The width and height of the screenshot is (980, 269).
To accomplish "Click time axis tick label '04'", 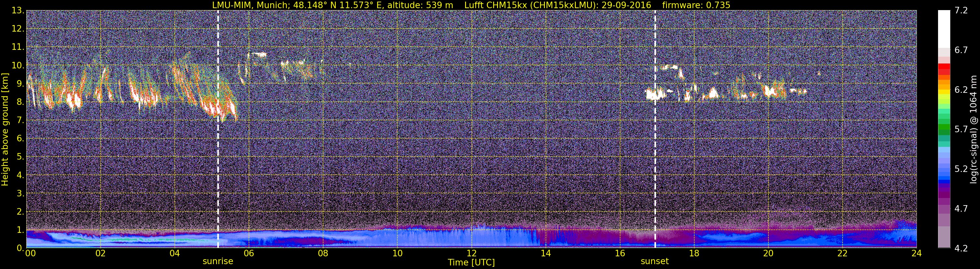I will [175, 253].
